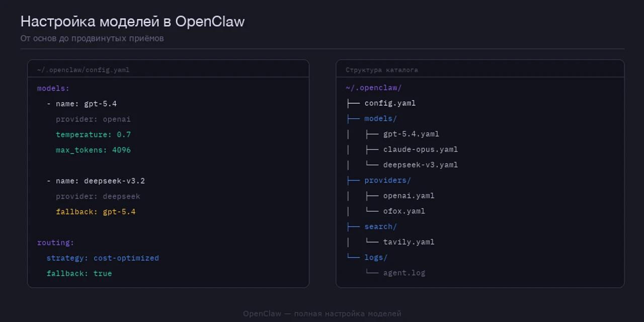Open the 'models/' folder in tree

[381, 119]
